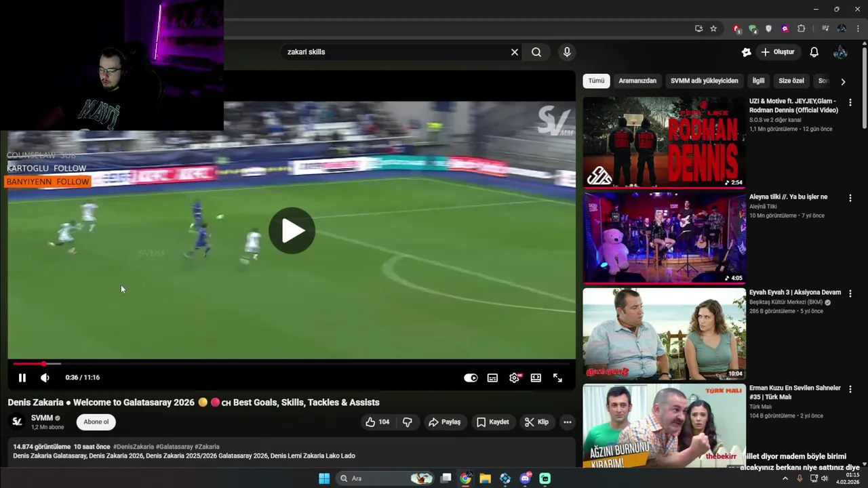The height and width of the screenshot is (488, 868).
Task: Clear the YouTube search box text
Action: 515,52
